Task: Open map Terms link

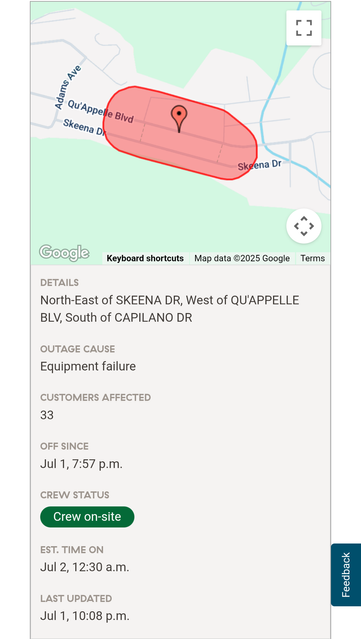Action: [313, 258]
